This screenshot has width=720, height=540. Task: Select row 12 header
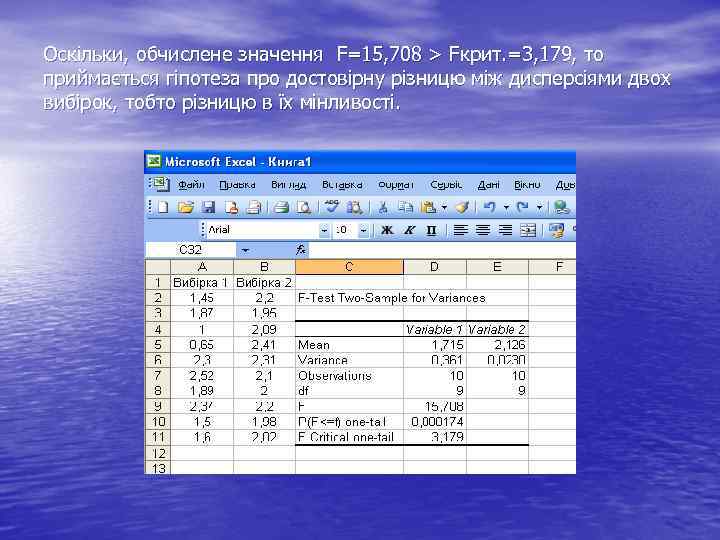click(x=158, y=453)
